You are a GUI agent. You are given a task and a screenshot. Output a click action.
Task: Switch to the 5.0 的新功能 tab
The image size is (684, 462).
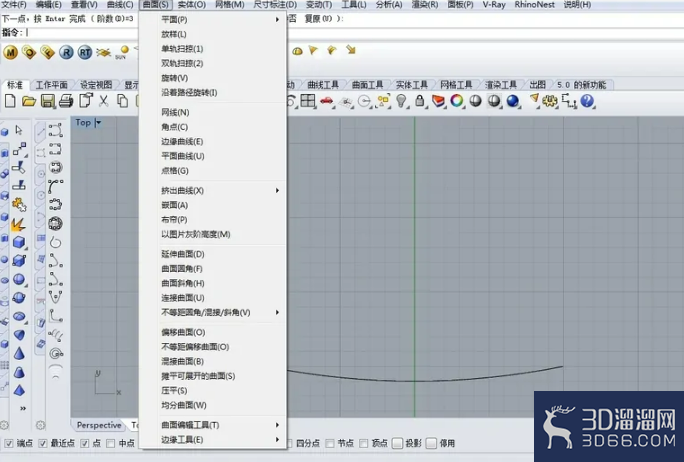tap(581, 85)
